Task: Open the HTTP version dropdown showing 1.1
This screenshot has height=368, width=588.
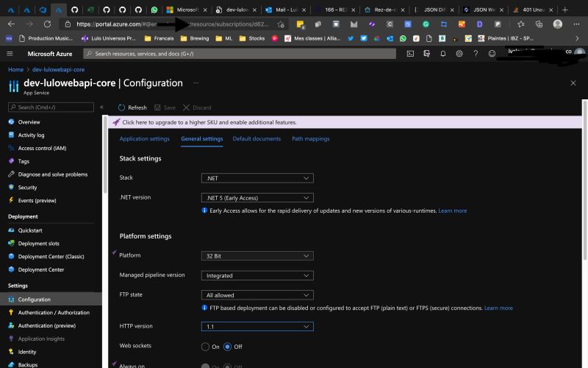Action: [257, 327]
